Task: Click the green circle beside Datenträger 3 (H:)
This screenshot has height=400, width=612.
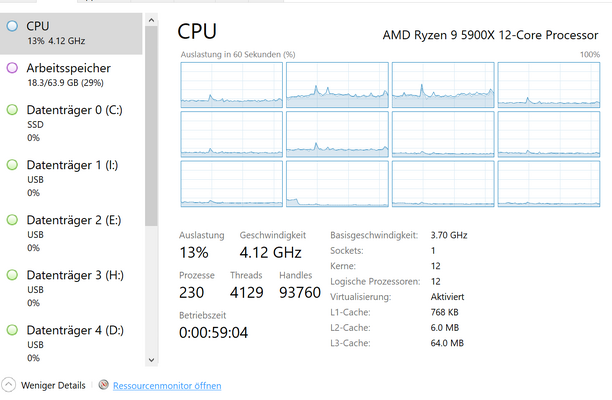Action: [12, 275]
